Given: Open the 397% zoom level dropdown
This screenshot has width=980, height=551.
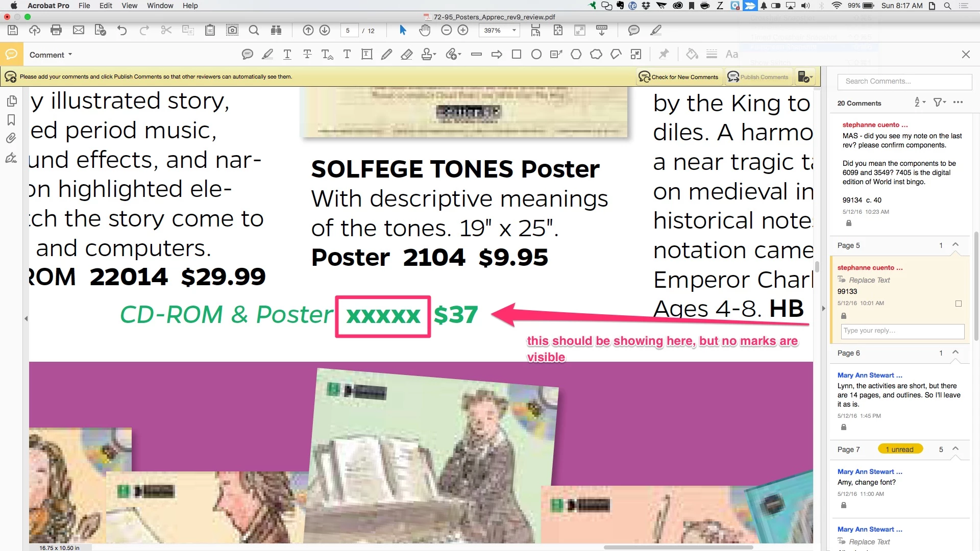Looking at the screenshot, I should pyautogui.click(x=499, y=31).
